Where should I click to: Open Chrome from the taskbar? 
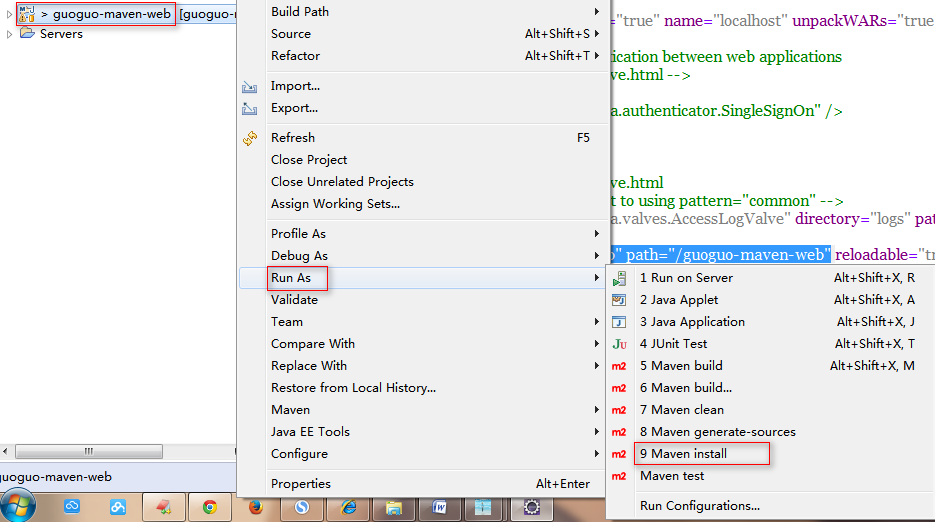coord(209,507)
